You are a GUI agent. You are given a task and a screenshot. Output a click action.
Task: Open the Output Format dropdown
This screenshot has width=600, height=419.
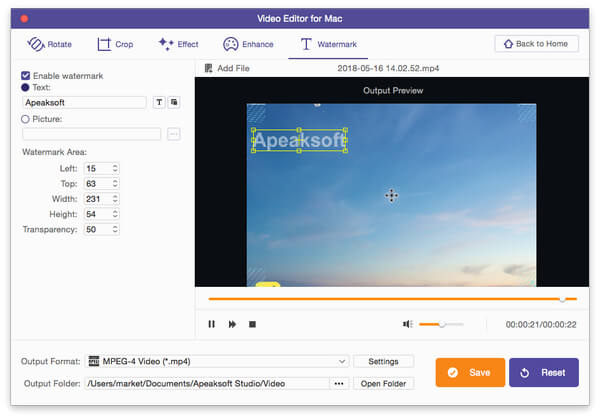[x=217, y=361]
